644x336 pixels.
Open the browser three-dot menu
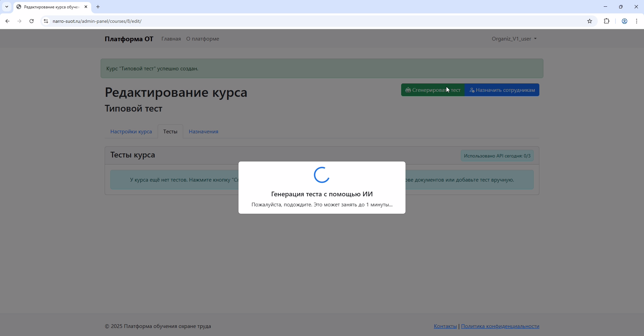pyautogui.click(x=637, y=21)
